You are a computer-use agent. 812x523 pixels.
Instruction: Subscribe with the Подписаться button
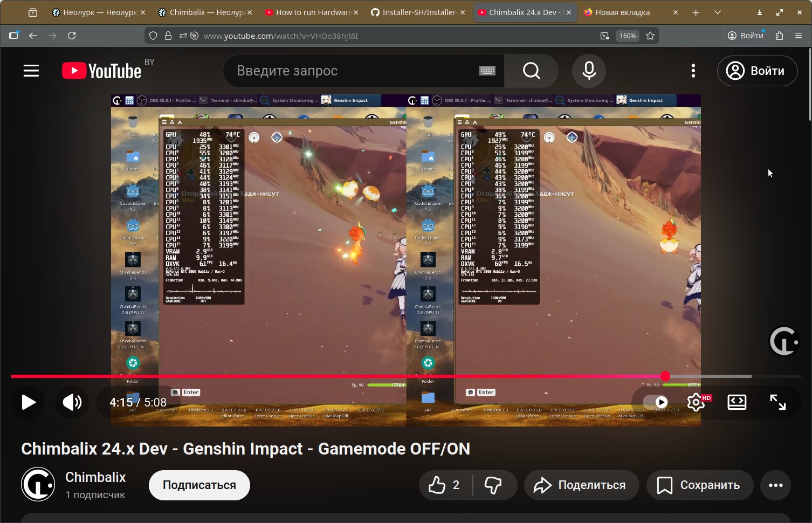coord(199,485)
